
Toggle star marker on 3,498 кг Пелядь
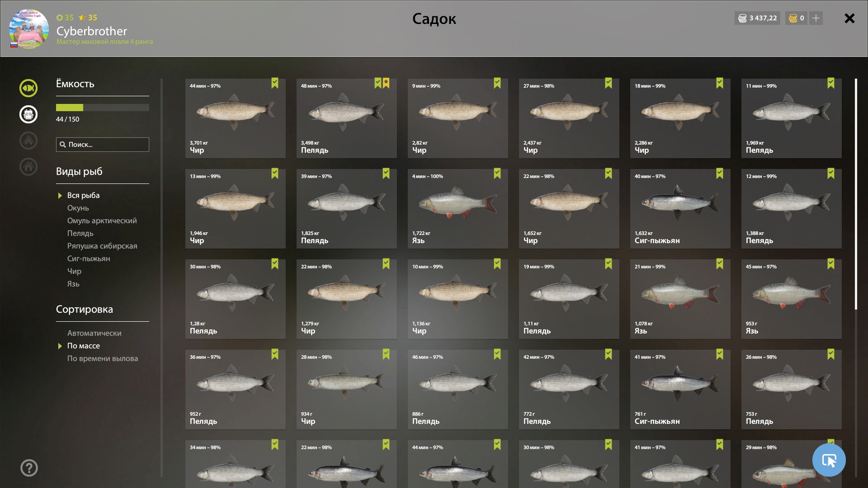[x=386, y=83]
